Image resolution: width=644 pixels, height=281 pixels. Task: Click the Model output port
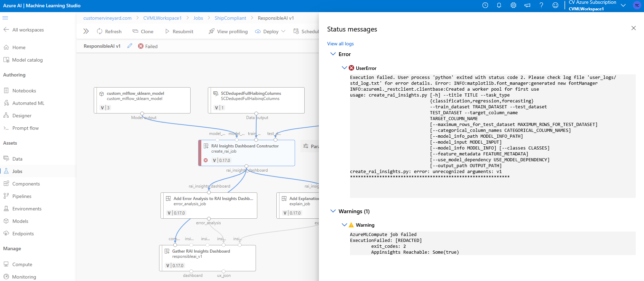point(142,114)
